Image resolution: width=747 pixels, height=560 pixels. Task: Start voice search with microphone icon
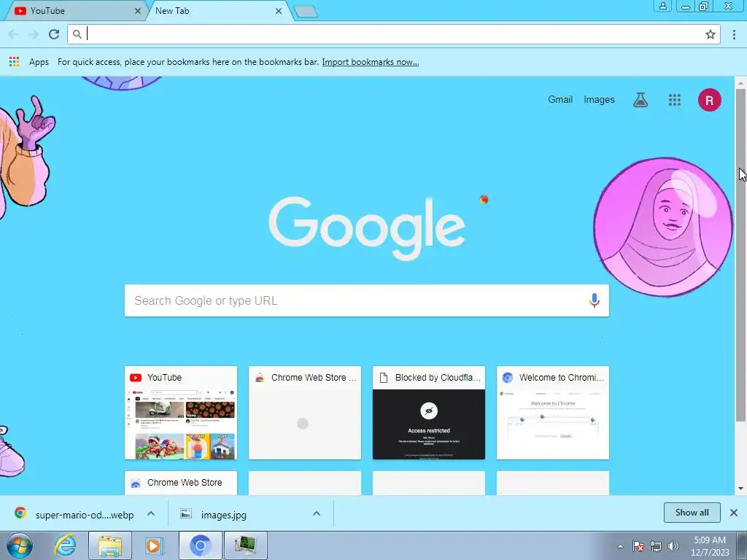tap(594, 300)
